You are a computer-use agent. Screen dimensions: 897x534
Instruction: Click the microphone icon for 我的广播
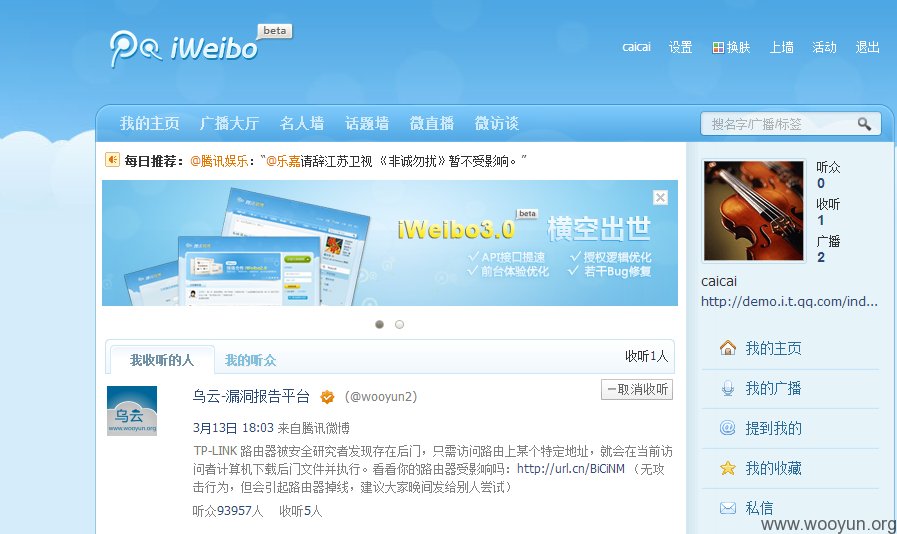(728, 388)
